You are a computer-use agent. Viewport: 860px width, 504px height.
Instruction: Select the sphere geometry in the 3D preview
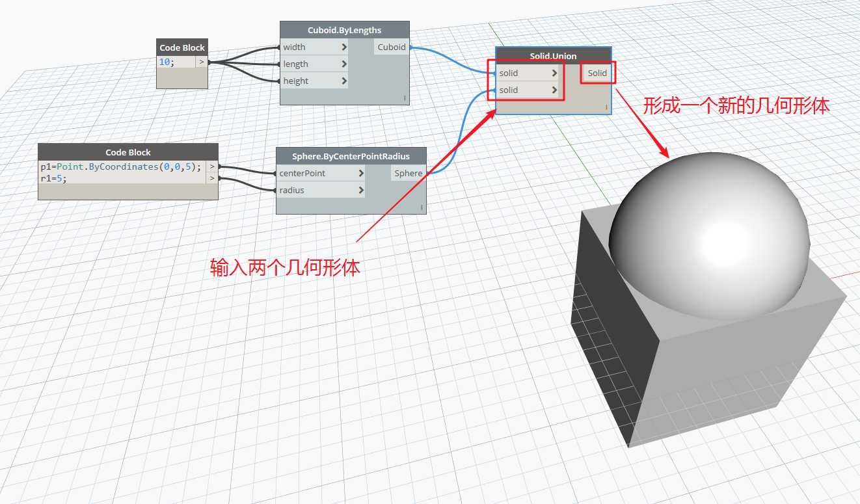[x=710, y=237]
